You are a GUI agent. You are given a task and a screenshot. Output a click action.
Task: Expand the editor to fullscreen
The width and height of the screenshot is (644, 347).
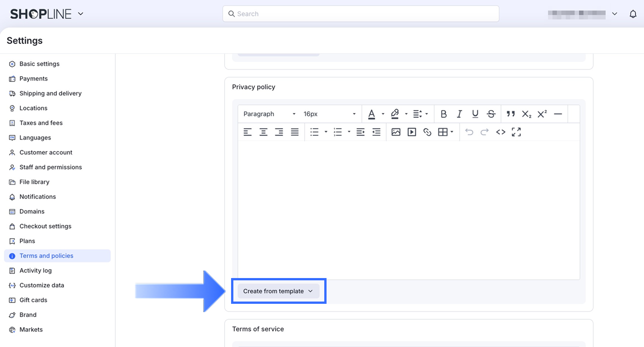pos(516,132)
